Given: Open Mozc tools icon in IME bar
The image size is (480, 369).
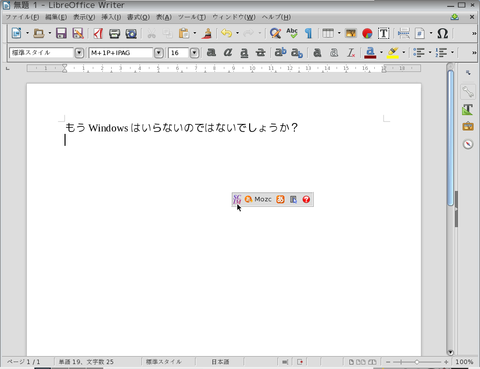Looking at the screenshot, I should [293, 199].
